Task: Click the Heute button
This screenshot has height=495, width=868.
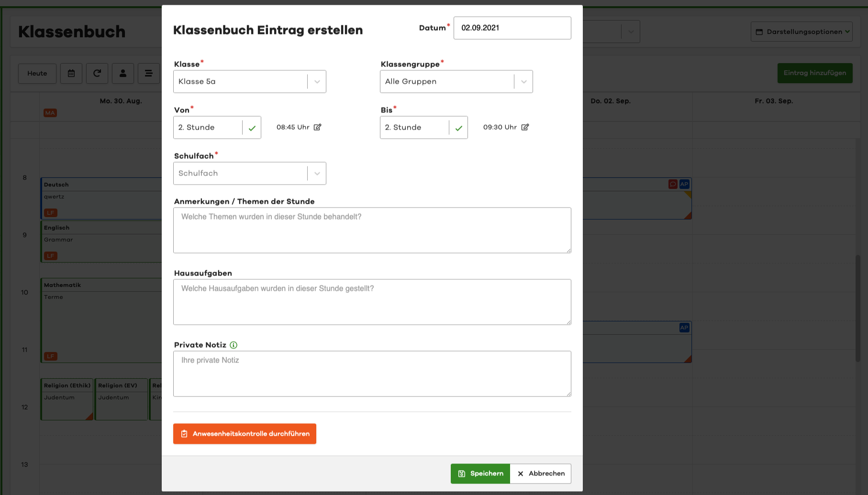Action: pyautogui.click(x=37, y=73)
